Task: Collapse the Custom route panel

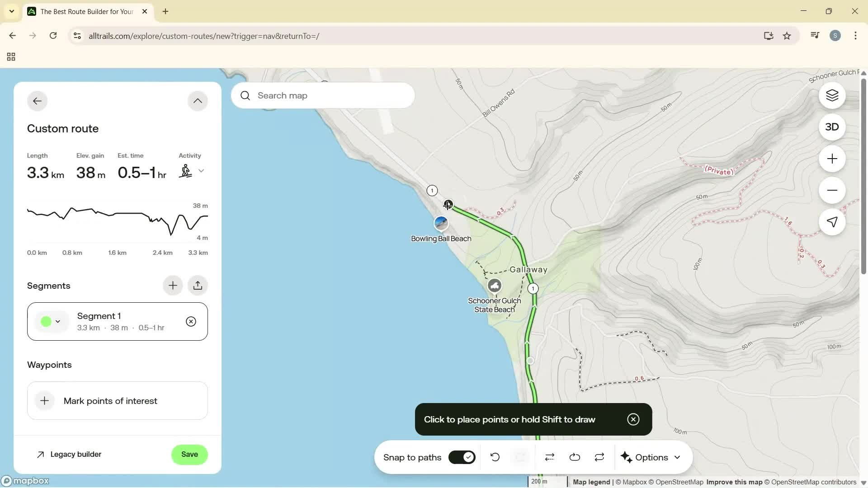Action: [198, 100]
